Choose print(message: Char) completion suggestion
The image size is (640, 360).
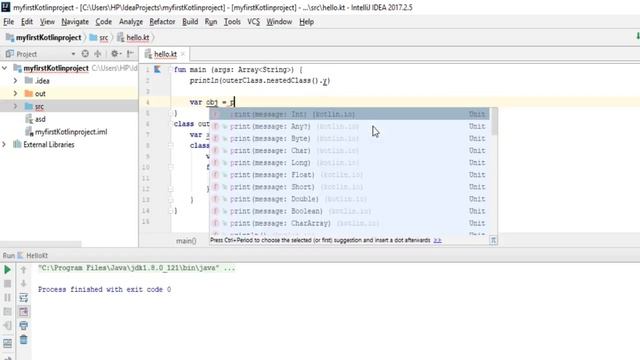349,151
